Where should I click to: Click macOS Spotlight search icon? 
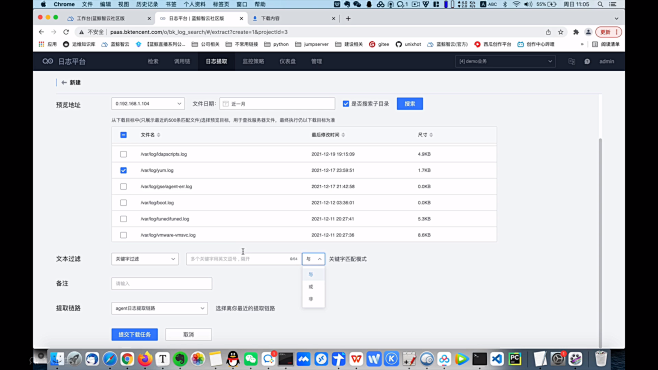(601, 4)
